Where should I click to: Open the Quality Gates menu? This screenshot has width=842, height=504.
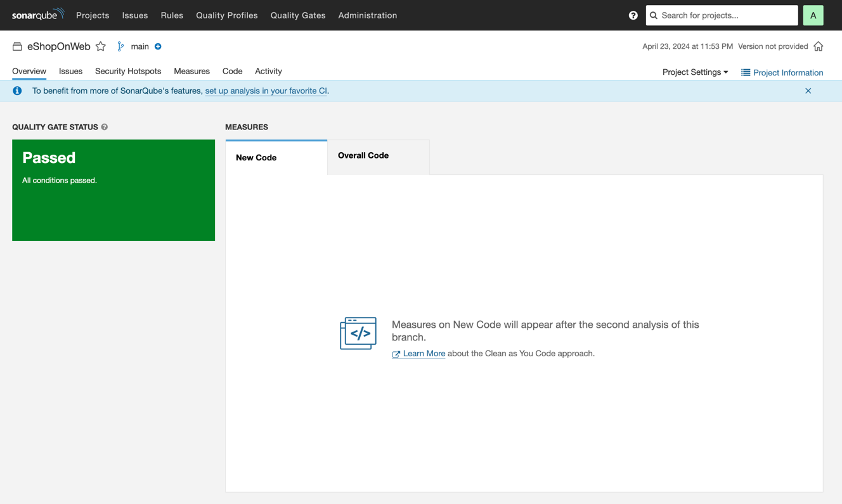297,15
